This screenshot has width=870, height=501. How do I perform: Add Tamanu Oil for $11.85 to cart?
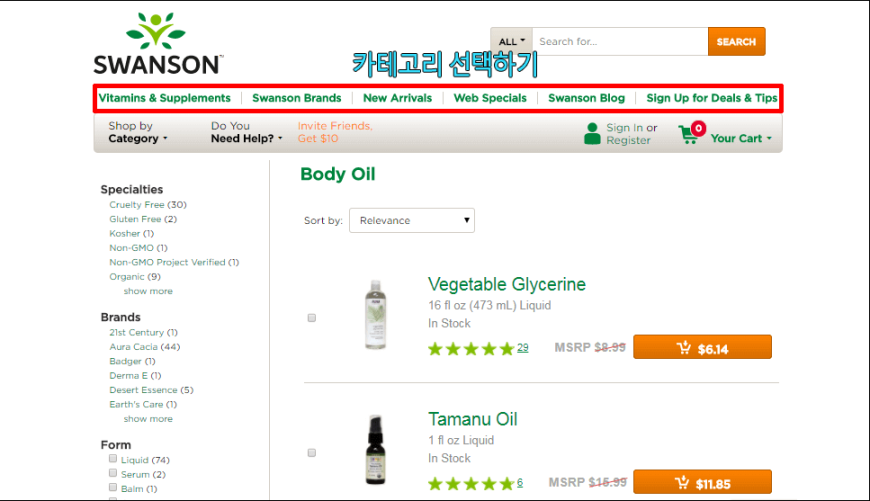point(702,482)
